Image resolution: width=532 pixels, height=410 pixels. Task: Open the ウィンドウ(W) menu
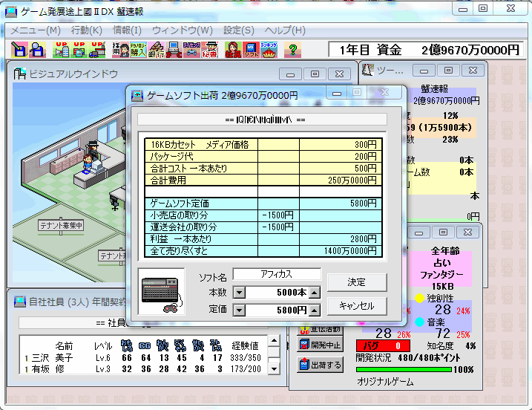(183, 30)
